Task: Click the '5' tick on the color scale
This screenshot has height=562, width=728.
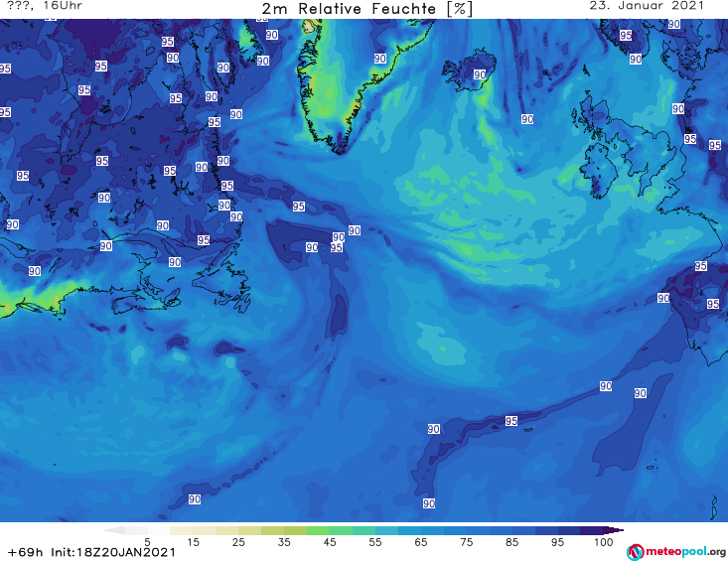Action: tap(147, 542)
